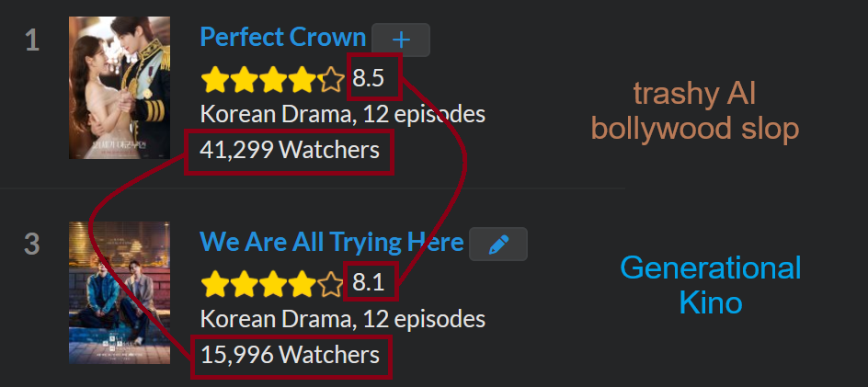Select the We Are All Trying Here poster thumbnail
This screenshot has height=387, width=868.
click(x=120, y=293)
